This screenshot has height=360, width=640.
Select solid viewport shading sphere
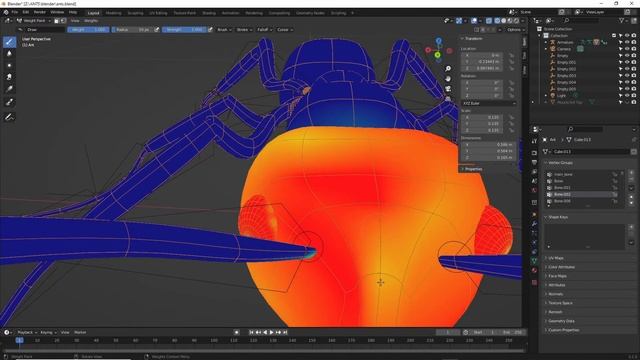[x=503, y=20]
